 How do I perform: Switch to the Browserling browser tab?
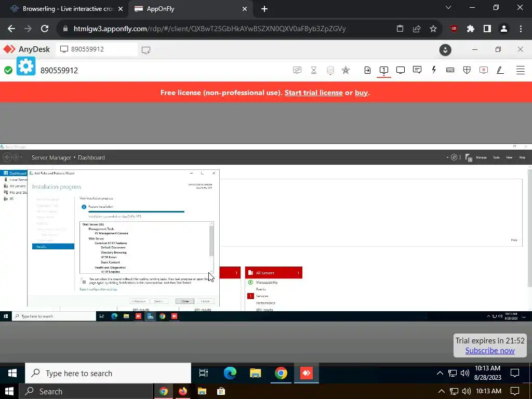click(66, 9)
